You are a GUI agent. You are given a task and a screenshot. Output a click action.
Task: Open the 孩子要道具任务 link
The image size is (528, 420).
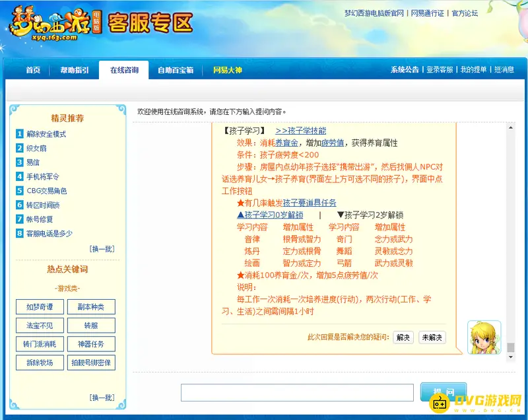click(x=310, y=203)
